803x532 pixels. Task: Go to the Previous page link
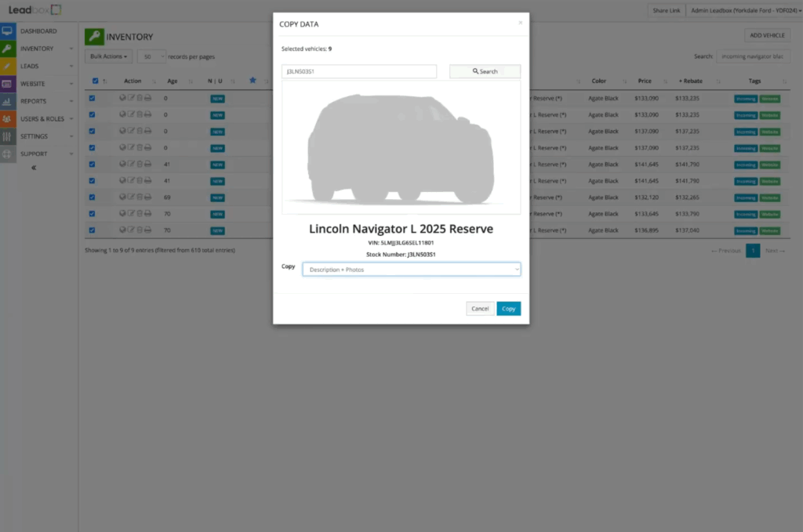[726, 251]
